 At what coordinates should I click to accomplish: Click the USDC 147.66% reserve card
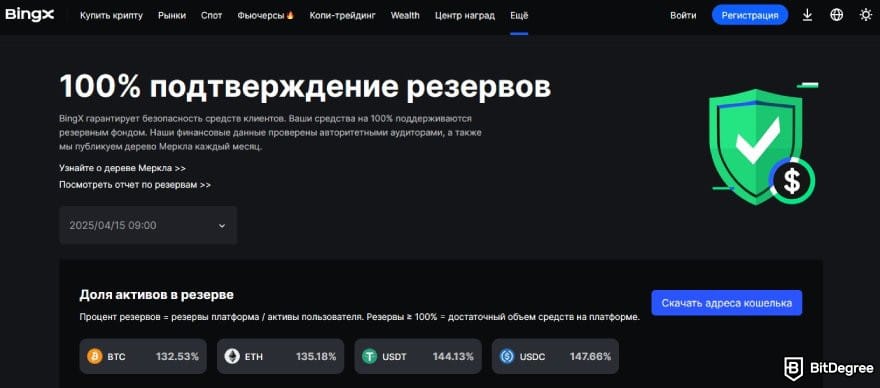pyautogui.click(x=556, y=356)
